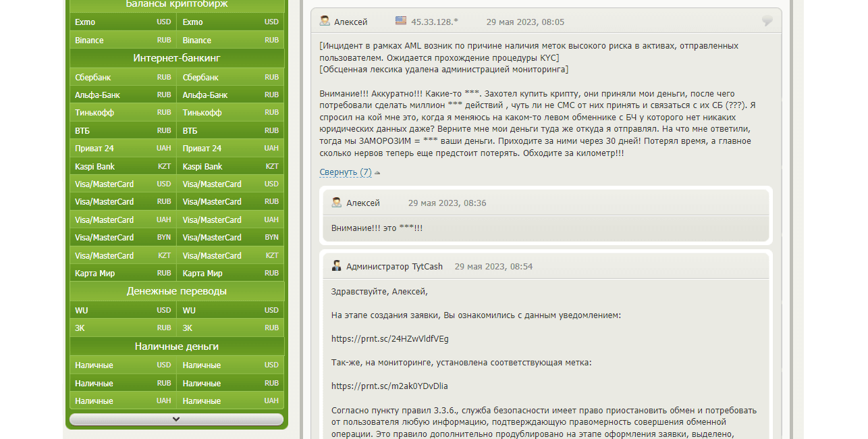Pick Карта Мир RUB in the right column
This screenshot has width=868, height=439.
(x=230, y=274)
